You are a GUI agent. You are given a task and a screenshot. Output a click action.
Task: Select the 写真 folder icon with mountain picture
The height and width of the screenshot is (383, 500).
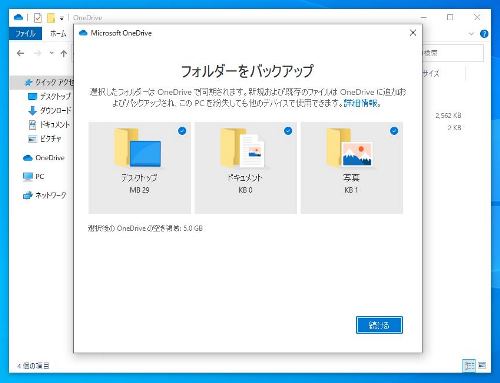pyautogui.click(x=349, y=148)
